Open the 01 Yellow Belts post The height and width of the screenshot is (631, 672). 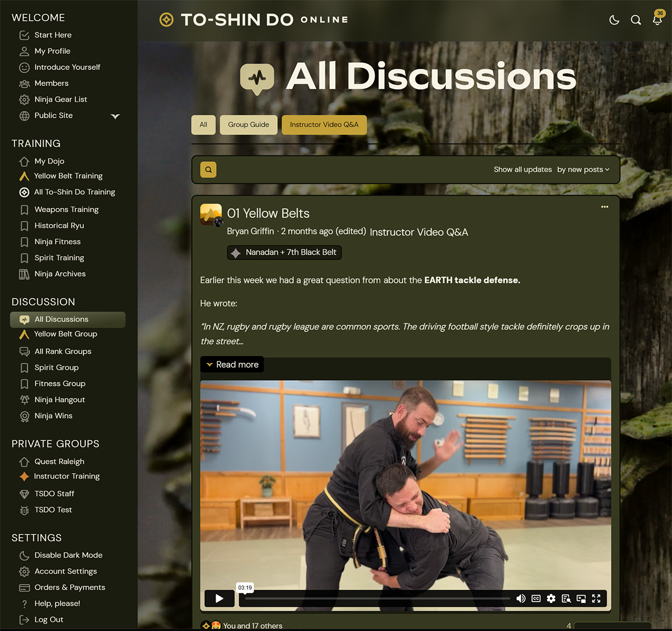(x=268, y=213)
